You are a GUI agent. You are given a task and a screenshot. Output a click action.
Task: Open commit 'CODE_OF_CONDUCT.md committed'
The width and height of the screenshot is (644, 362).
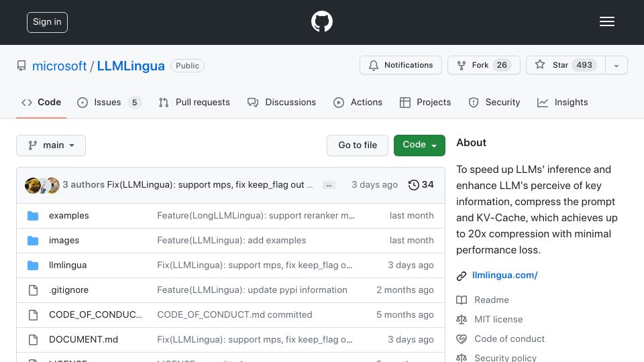click(x=235, y=315)
